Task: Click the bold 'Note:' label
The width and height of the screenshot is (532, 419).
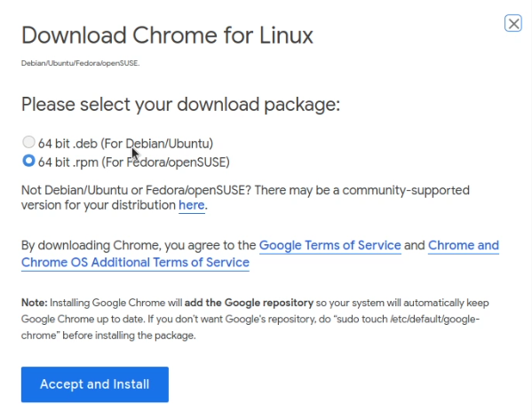Action: (x=35, y=303)
